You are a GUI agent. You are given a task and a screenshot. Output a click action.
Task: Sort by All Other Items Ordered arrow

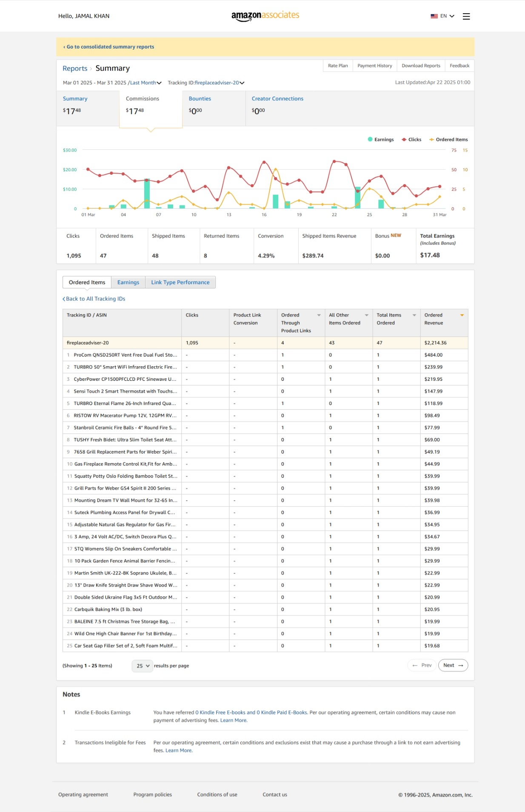[x=366, y=315]
